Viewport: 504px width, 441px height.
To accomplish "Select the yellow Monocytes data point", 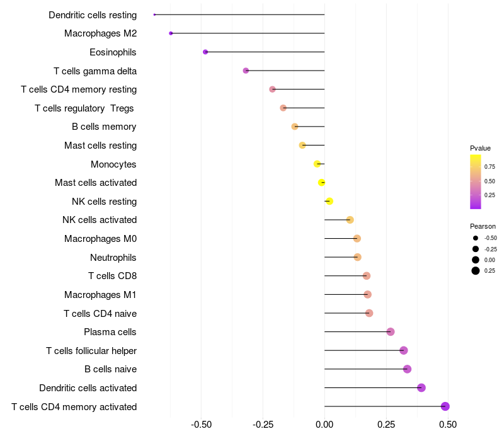I will (x=318, y=164).
